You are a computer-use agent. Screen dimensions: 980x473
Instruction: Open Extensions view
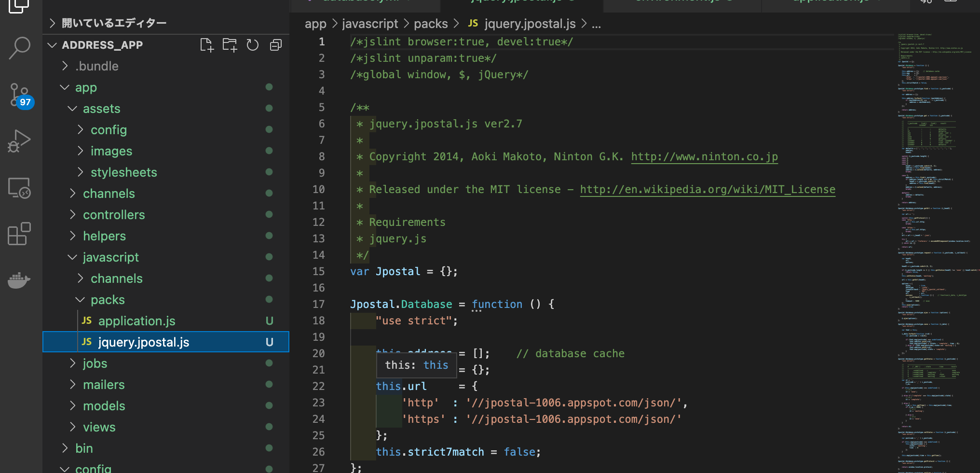(19, 234)
